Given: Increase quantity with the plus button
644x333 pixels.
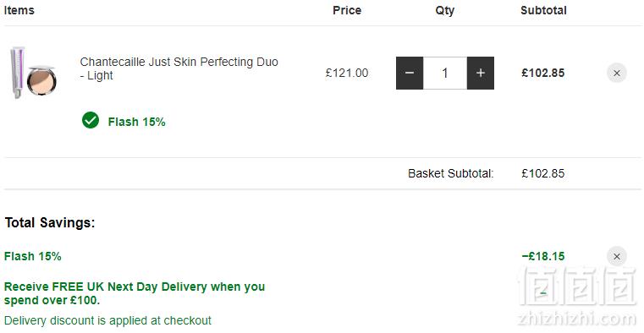Looking at the screenshot, I should click(481, 73).
